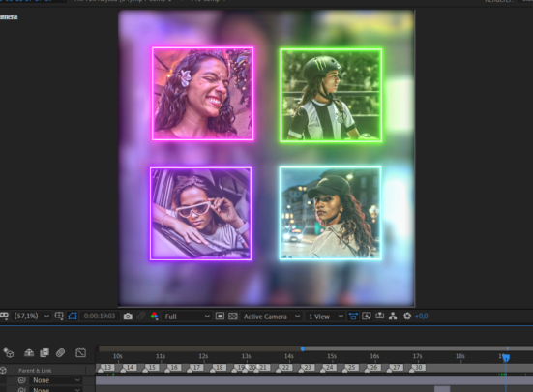Open the timeline panel icon in viewer
Viewport: 533px width, 392px height.
(x=380, y=317)
